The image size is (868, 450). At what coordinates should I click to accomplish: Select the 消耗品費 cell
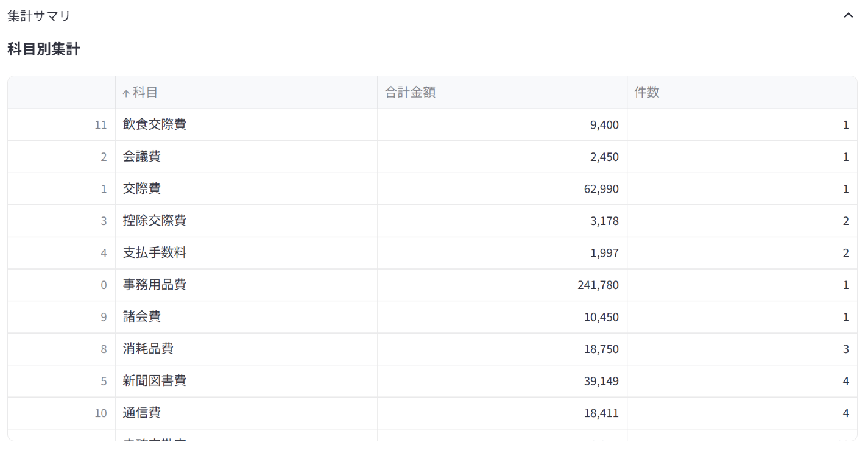pos(246,349)
